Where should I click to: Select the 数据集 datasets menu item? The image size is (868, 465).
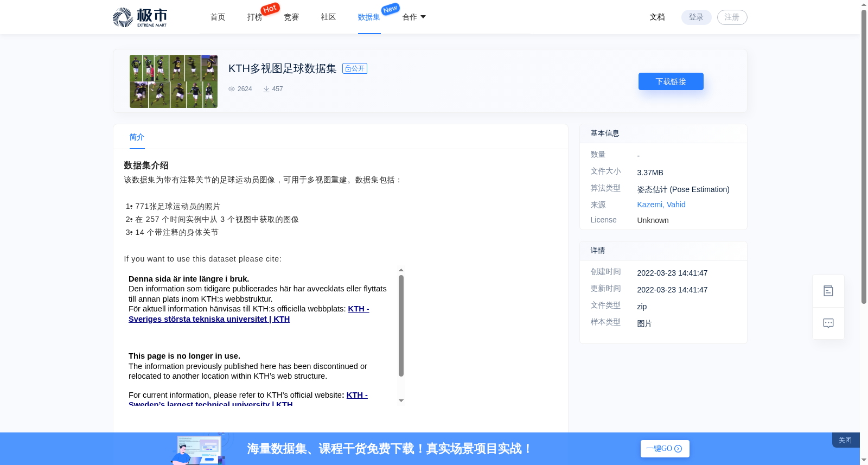[369, 17]
